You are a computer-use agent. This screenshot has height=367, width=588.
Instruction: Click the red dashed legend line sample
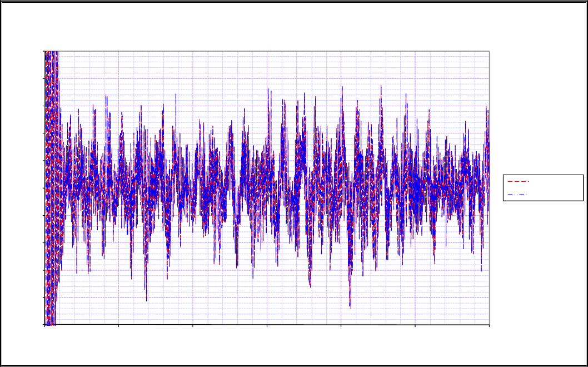click(518, 181)
